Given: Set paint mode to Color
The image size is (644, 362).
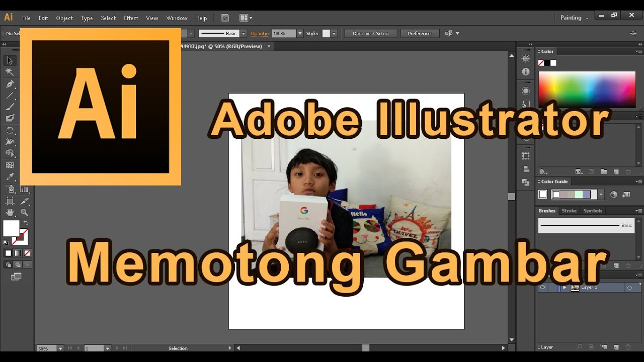Looking at the screenshot, I should 8,253.
